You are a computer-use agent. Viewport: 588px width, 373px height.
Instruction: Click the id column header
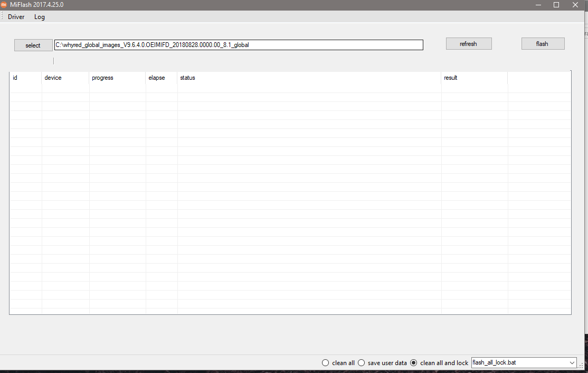(x=25, y=78)
